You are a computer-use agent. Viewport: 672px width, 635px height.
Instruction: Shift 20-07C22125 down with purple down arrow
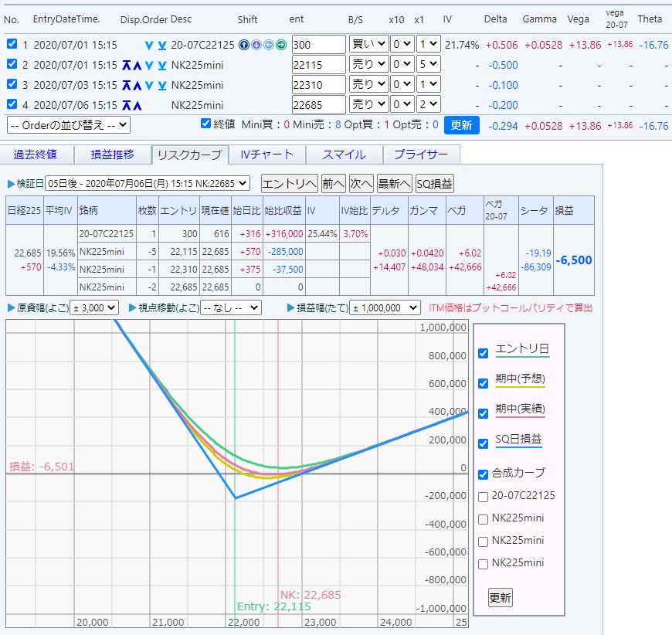tap(256, 45)
